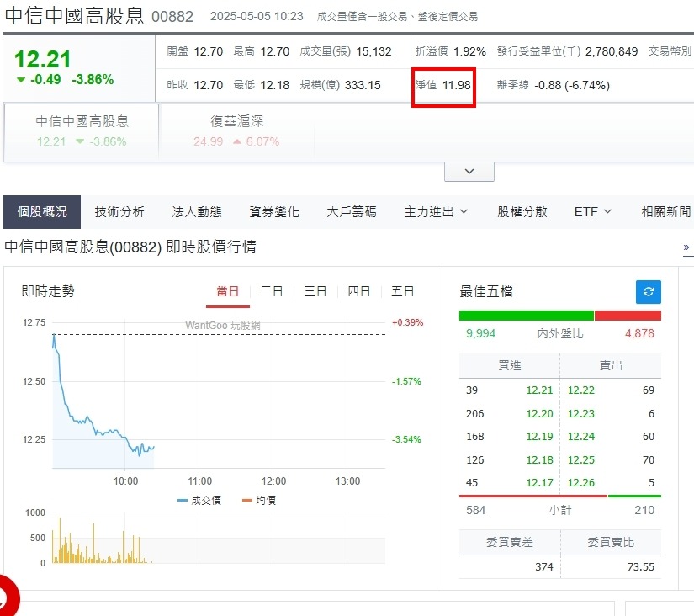Viewport: 694px width, 616px height.
Task: Open the 法人動態 tab
Action: click(197, 212)
